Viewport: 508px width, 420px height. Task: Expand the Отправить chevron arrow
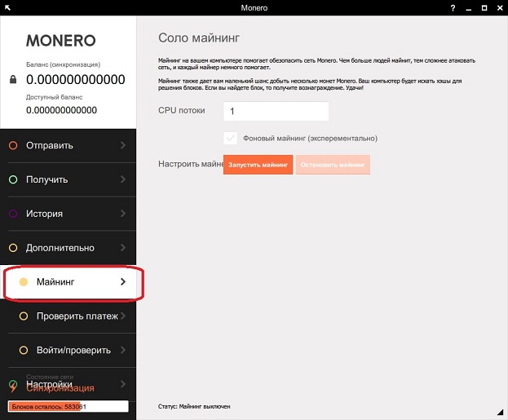(123, 145)
